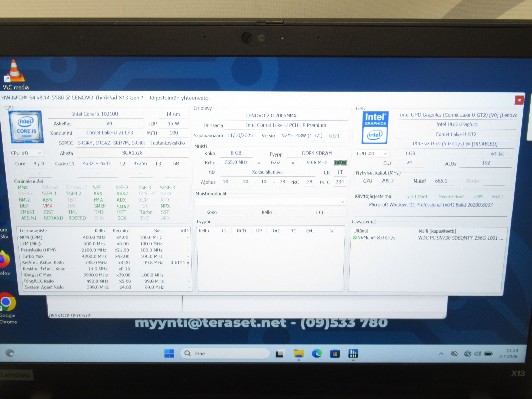Select the LFM (Min) row
Image resolution: width=532 pixels, height=399 pixels.
(104, 244)
